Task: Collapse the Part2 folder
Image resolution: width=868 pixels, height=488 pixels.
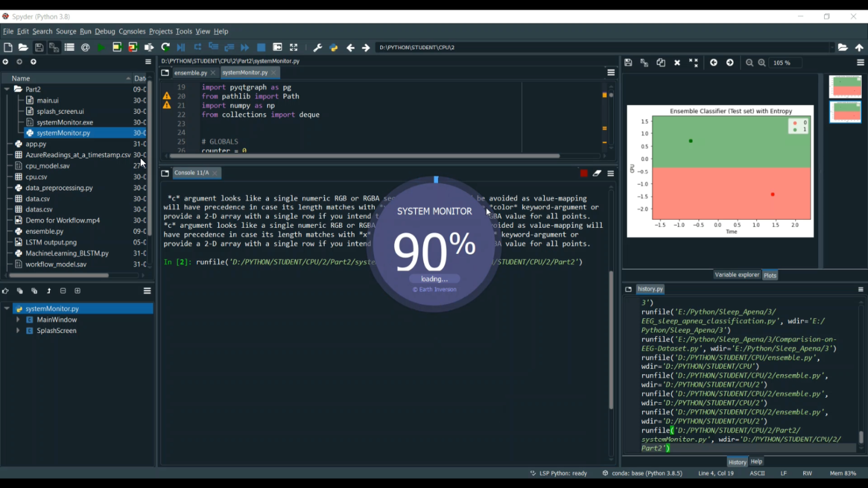Action: pyautogui.click(x=7, y=89)
